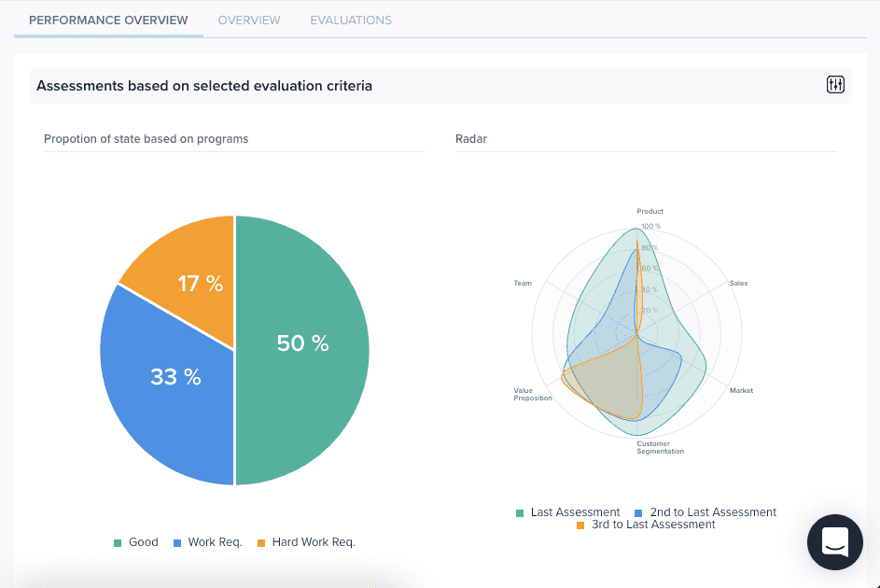This screenshot has height=588, width=880.
Task: Switch to the Overview tab
Action: [x=248, y=21]
